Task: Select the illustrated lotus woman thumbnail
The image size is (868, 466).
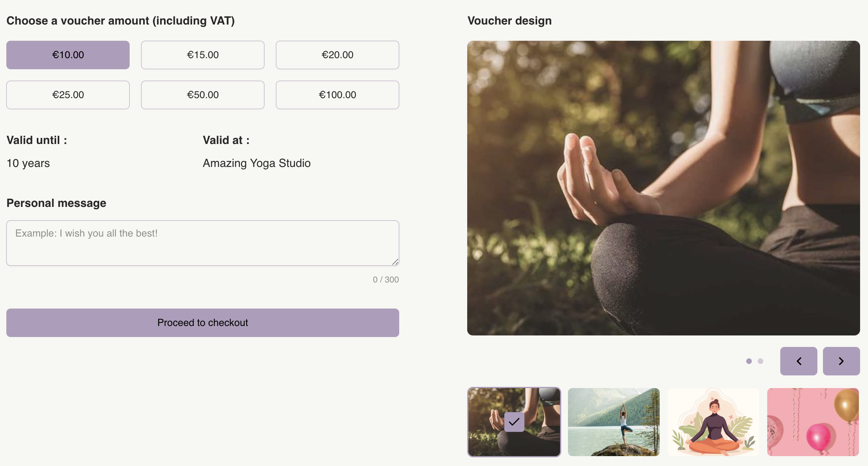Action: click(713, 422)
